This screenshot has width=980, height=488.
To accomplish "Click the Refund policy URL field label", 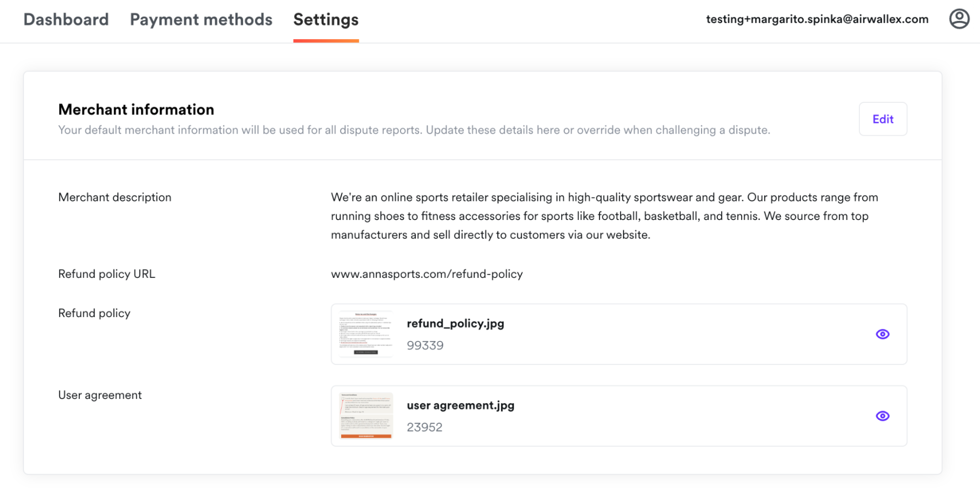I will [x=106, y=274].
